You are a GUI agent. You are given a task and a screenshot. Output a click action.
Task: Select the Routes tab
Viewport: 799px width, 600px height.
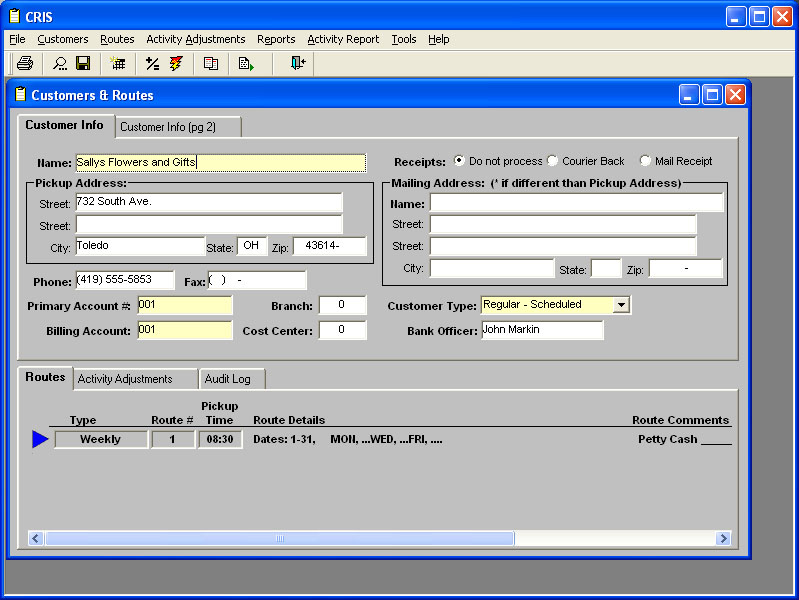[45, 377]
